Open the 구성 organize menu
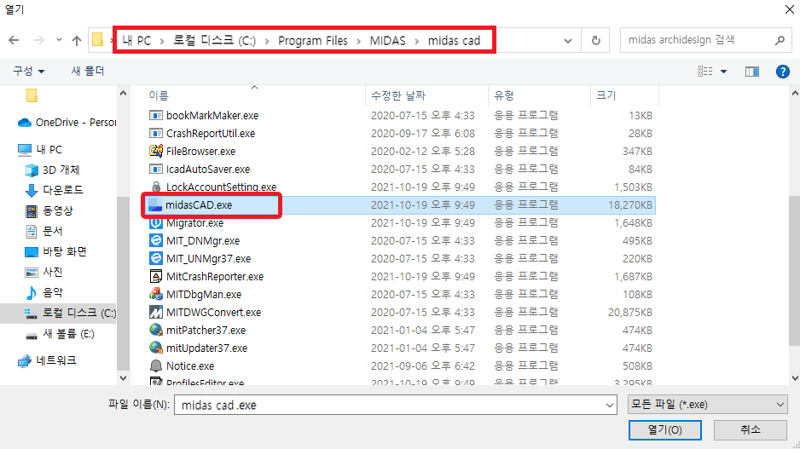 pos(29,71)
